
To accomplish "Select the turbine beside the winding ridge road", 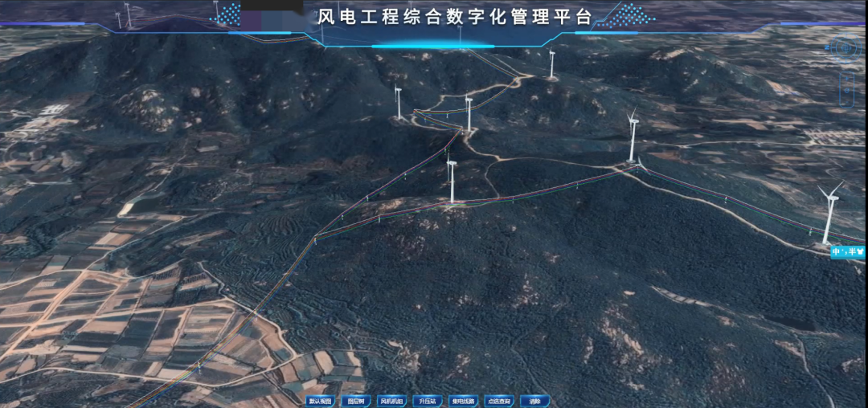I will (x=469, y=114).
